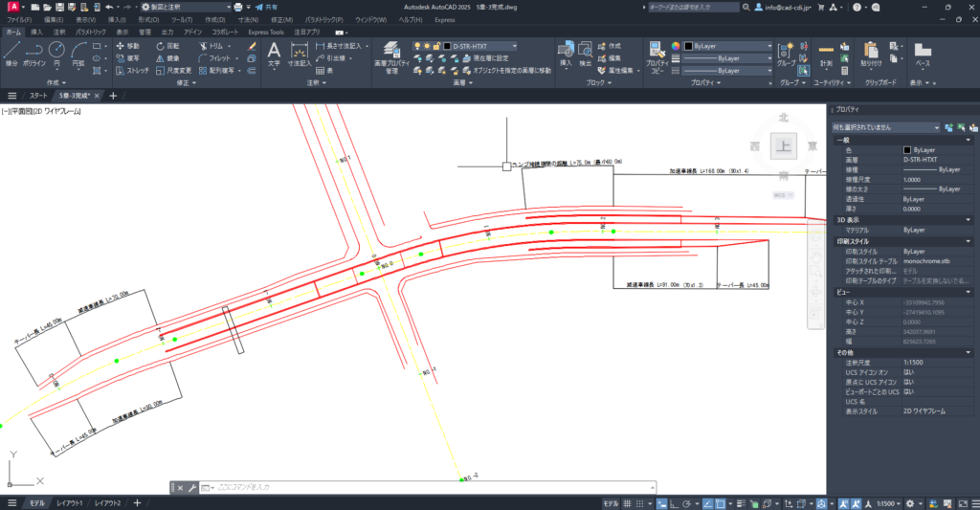Click the 色 ByLayer color swatch
980x510 pixels.
[x=907, y=150]
